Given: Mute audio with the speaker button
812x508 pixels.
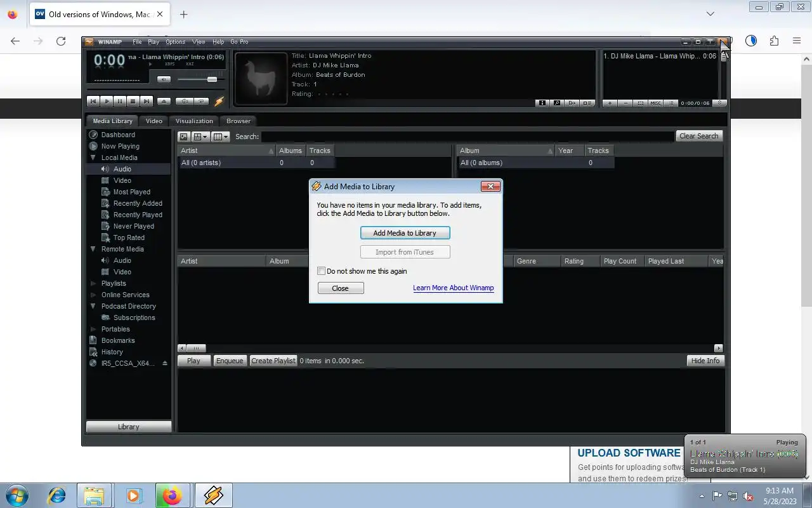Looking at the screenshot, I should click(164, 79).
